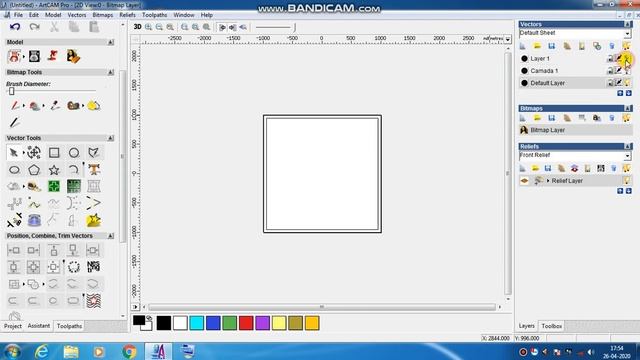Screen dimensions: 640x360
Task: Toggle lock on Default Layer
Action: [x=610, y=83]
